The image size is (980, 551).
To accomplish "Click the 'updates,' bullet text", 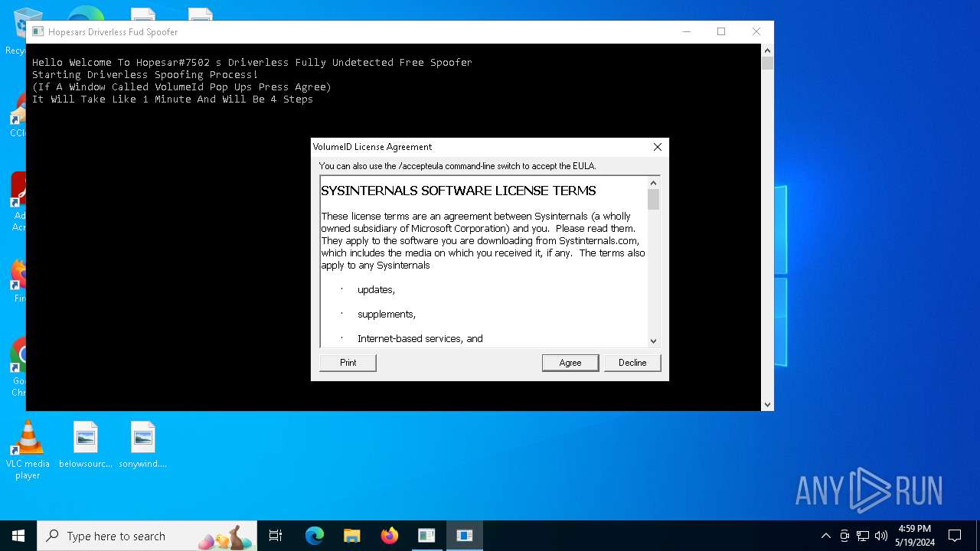I will point(376,290).
